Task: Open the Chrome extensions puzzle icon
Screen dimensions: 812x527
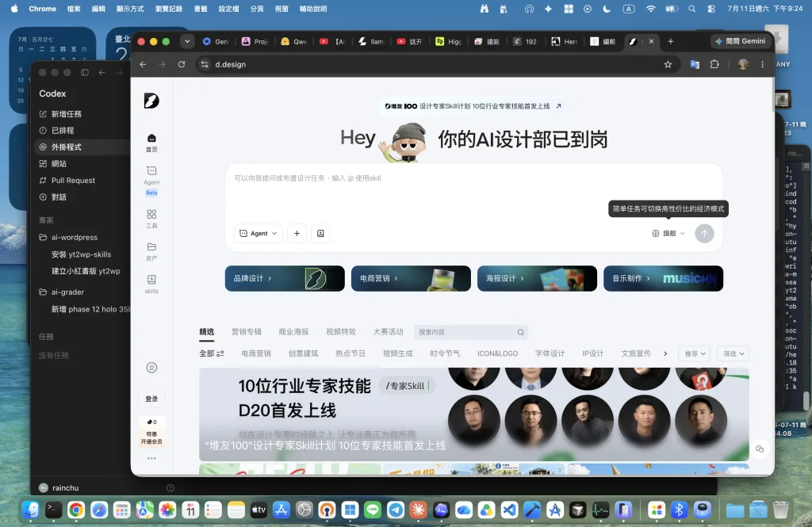Action: (x=714, y=64)
